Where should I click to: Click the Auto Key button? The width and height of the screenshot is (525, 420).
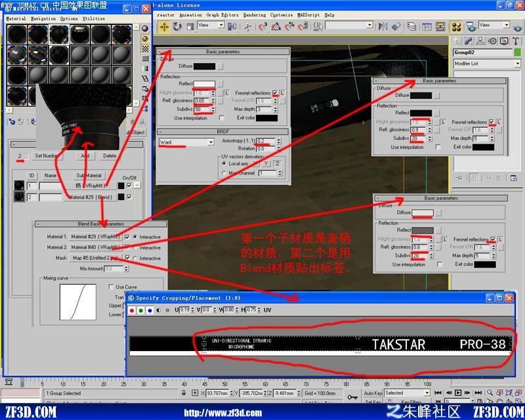[373, 393]
